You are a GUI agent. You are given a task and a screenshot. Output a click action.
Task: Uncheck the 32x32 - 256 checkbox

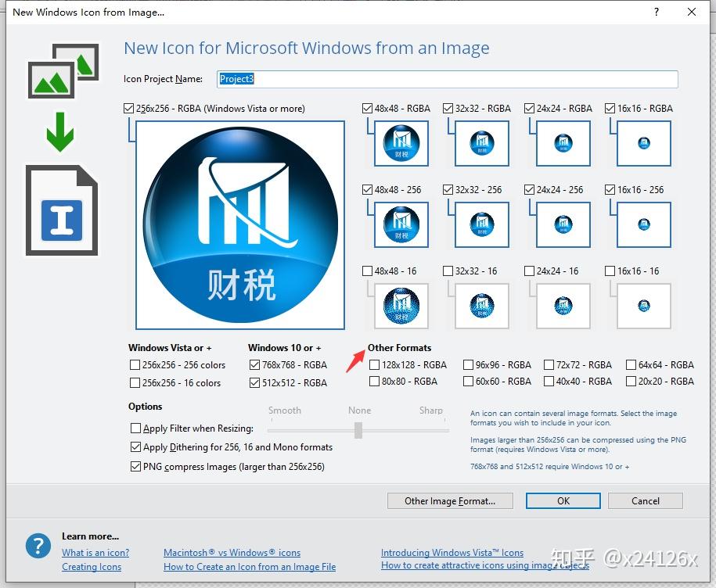pos(448,190)
